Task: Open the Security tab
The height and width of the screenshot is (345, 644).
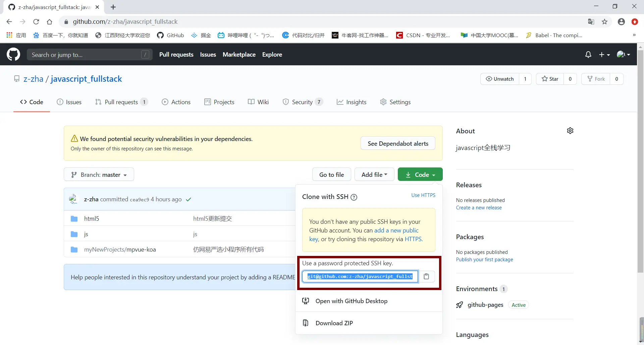Action: coord(303,102)
